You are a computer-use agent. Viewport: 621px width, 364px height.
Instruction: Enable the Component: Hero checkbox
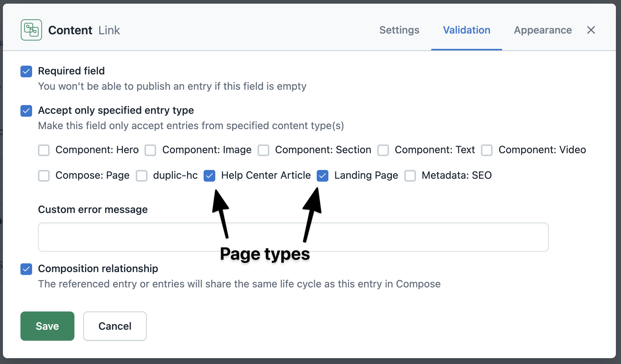pyautogui.click(x=44, y=150)
